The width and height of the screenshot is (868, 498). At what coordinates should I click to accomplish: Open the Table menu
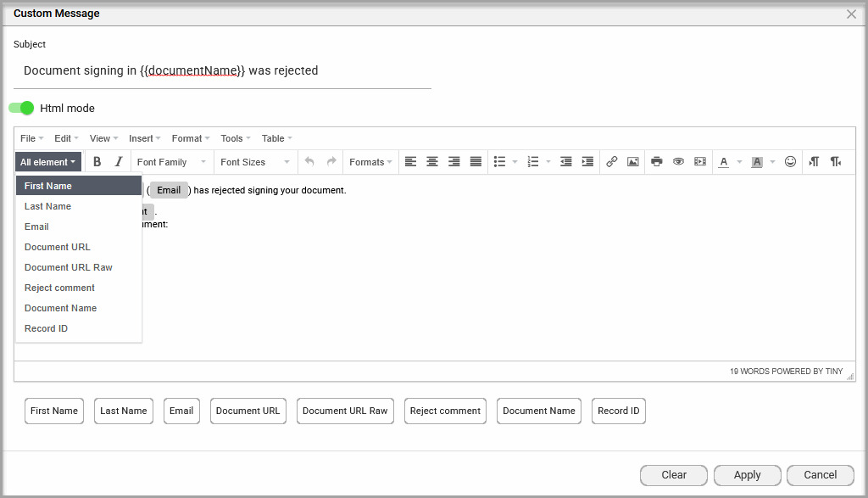[277, 138]
